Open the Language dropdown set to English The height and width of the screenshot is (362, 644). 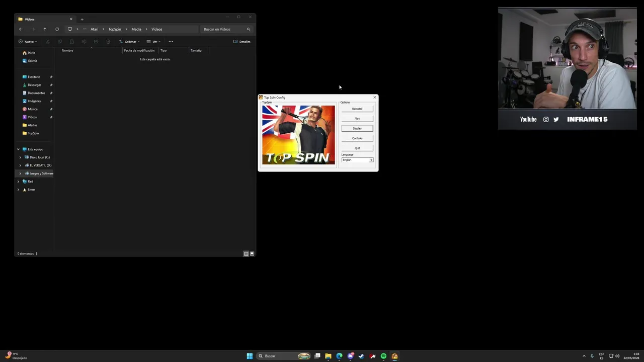pos(357,160)
